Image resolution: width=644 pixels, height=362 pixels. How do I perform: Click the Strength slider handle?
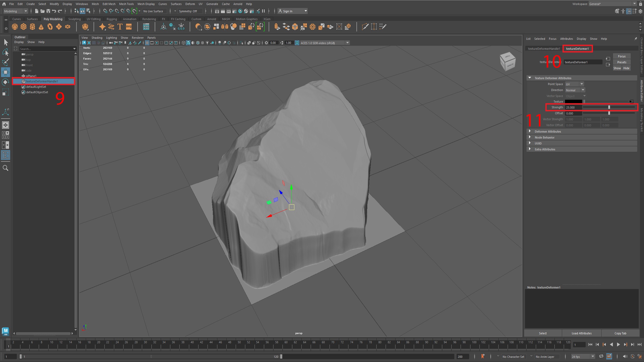[x=609, y=107]
